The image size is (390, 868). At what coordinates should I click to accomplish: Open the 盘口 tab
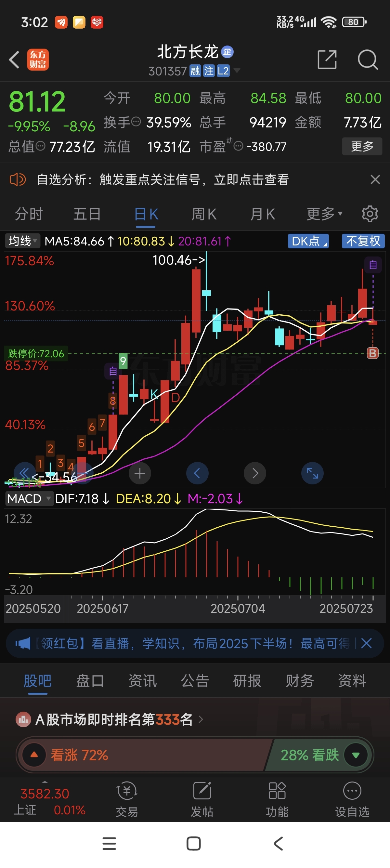click(x=90, y=681)
